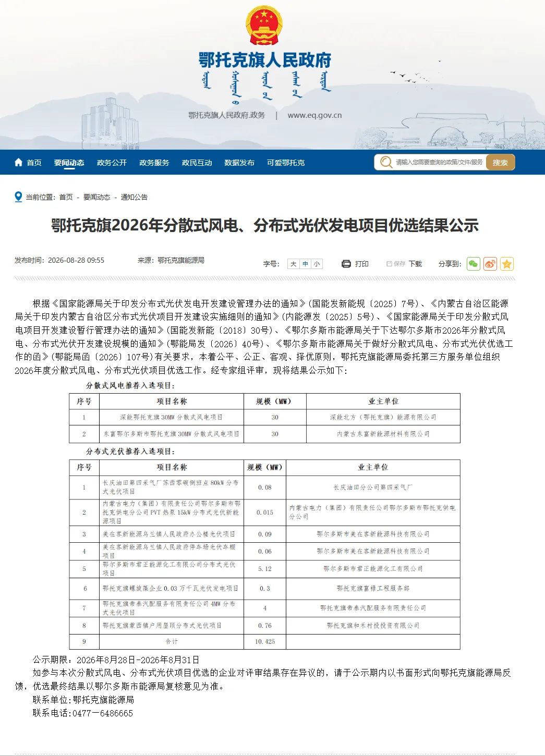
Task: Click the 公示期限 date line
Action: pos(116,660)
